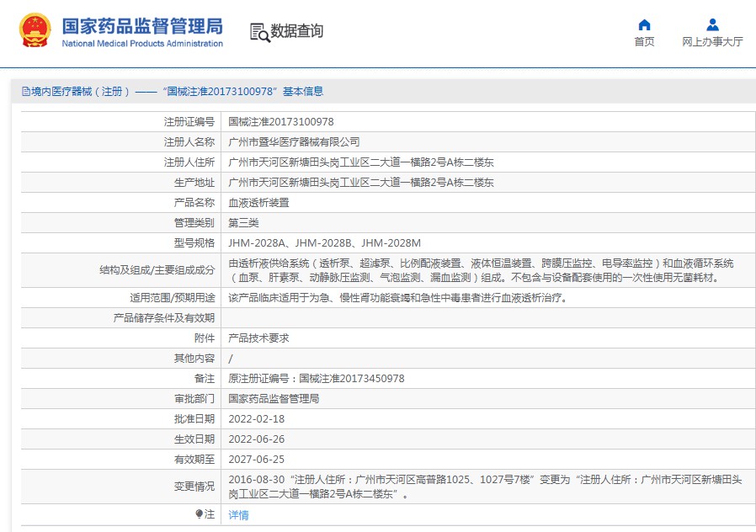Screen dimensions: 756x532
Task: Click the bulb icon beside 注
Action: (200, 513)
